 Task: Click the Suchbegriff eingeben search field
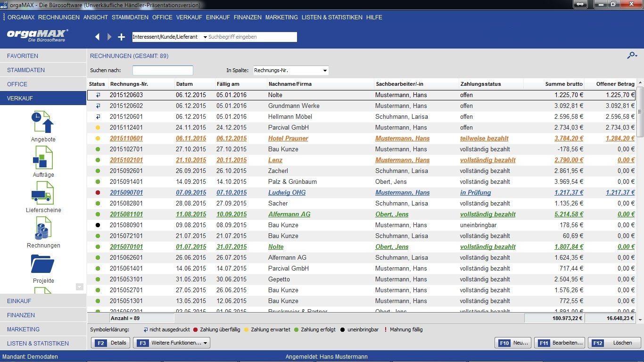click(x=252, y=37)
